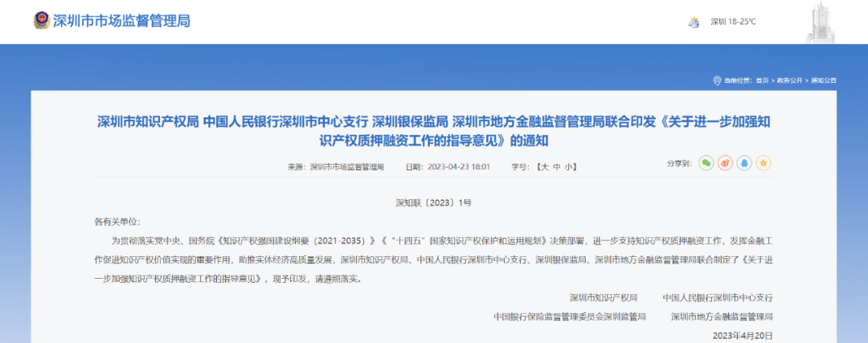Select the date 2023年4月20日
The width and height of the screenshot is (868, 343).
(743, 335)
